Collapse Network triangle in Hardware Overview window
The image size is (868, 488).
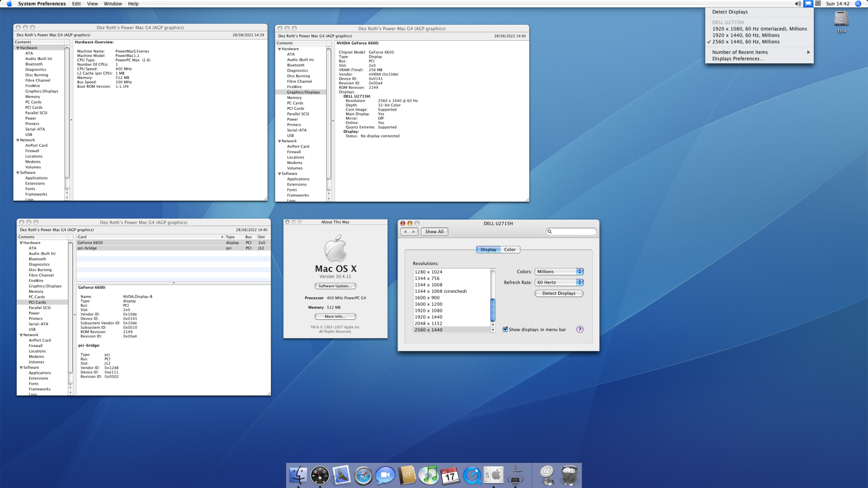(18, 140)
